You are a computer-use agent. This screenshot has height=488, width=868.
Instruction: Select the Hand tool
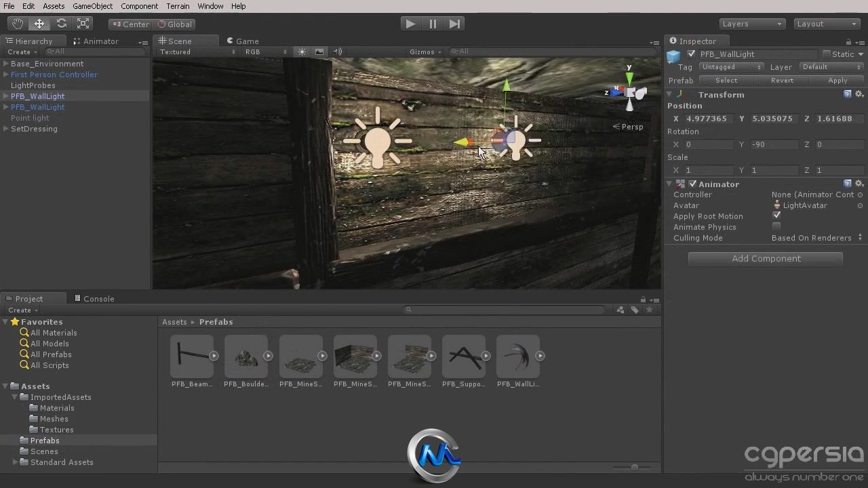[x=18, y=24]
